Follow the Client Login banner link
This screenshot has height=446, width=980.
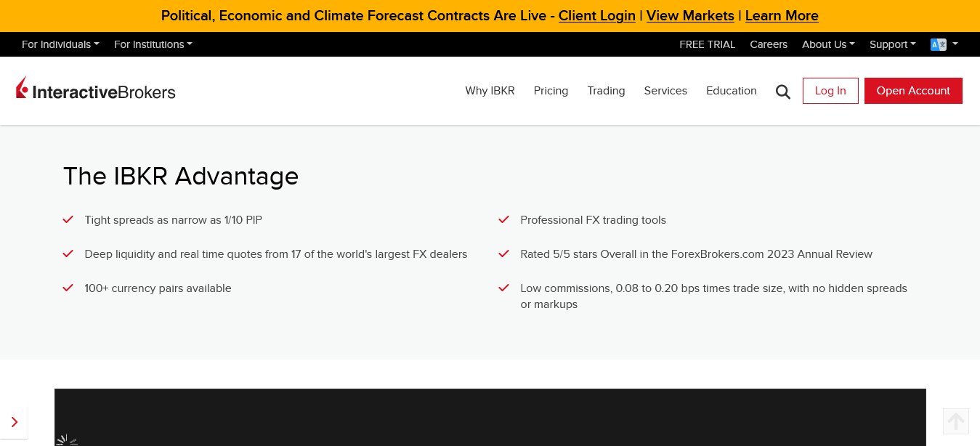pos(596,15)
